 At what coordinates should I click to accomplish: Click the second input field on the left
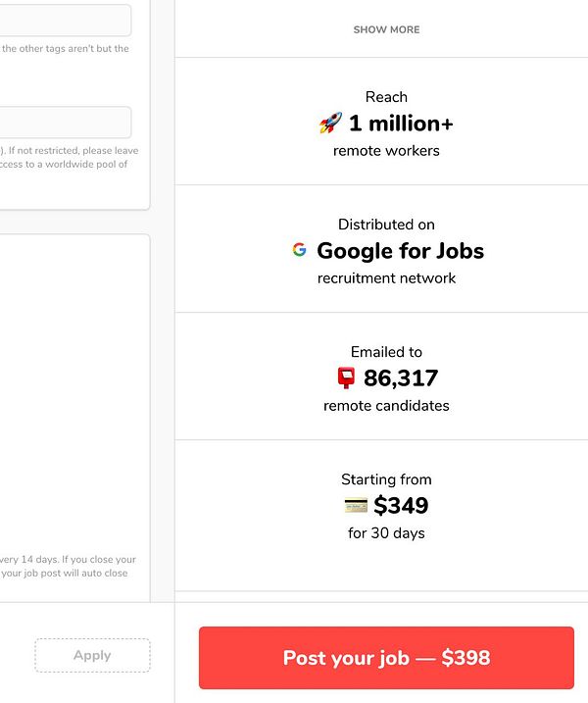(65, 123)
